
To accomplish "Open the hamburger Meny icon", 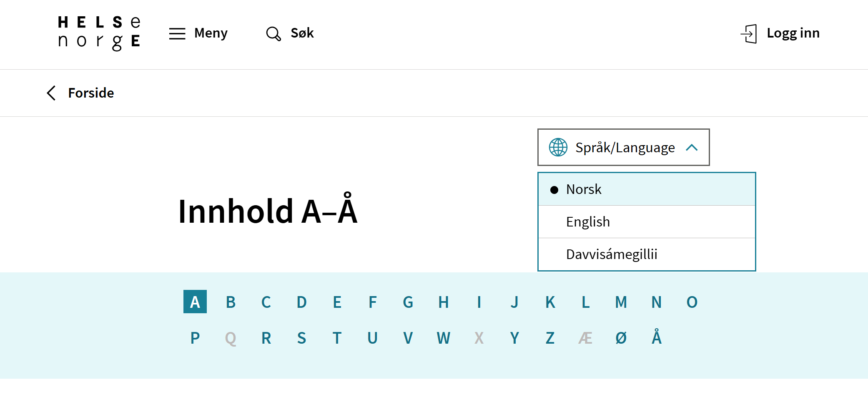I will tap(177, 33).
